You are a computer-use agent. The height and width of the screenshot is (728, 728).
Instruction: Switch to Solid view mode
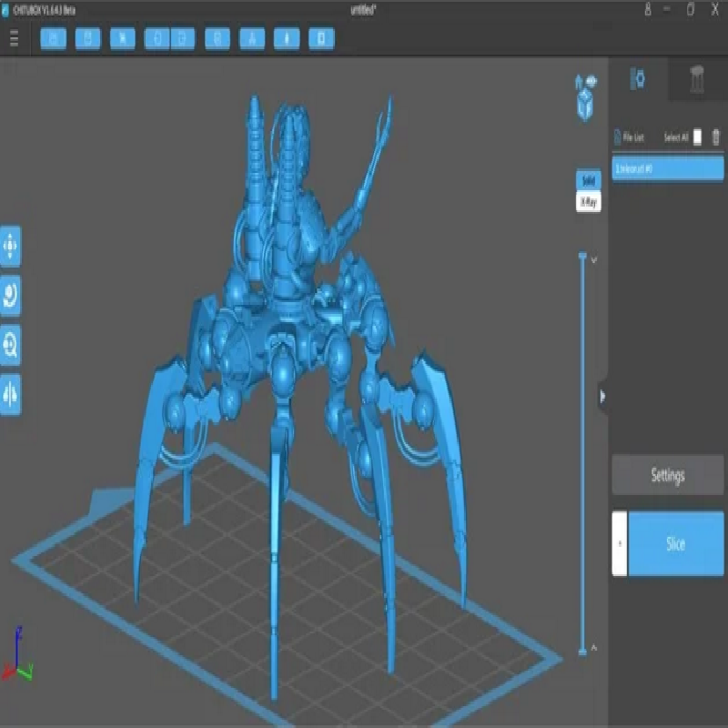pyautogui.click(x=588, y=180)
